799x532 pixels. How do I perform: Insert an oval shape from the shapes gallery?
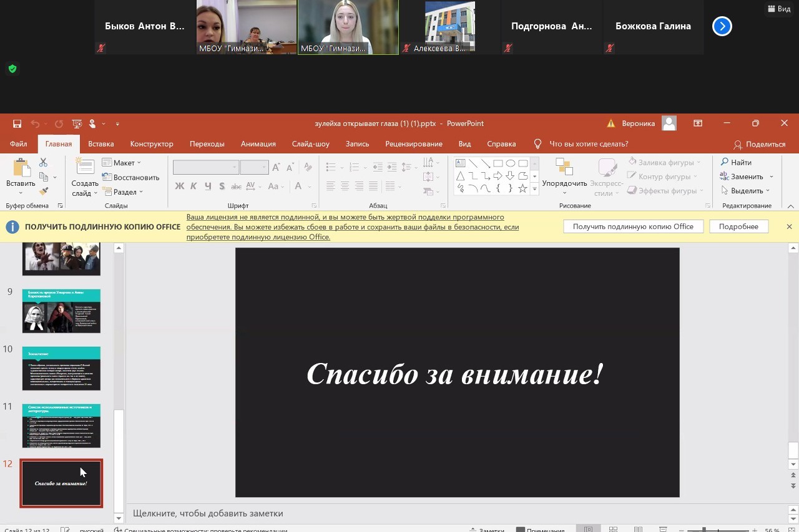tap(510, 163)
